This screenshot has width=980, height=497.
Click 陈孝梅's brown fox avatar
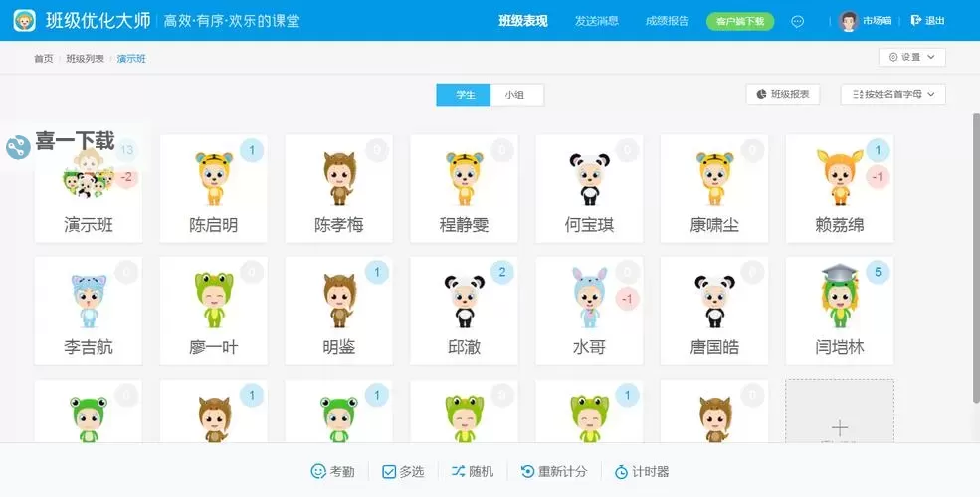coord(339,178)
